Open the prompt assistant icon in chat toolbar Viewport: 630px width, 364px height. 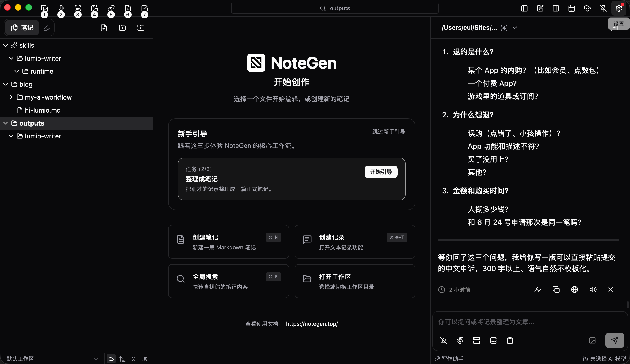460,340
